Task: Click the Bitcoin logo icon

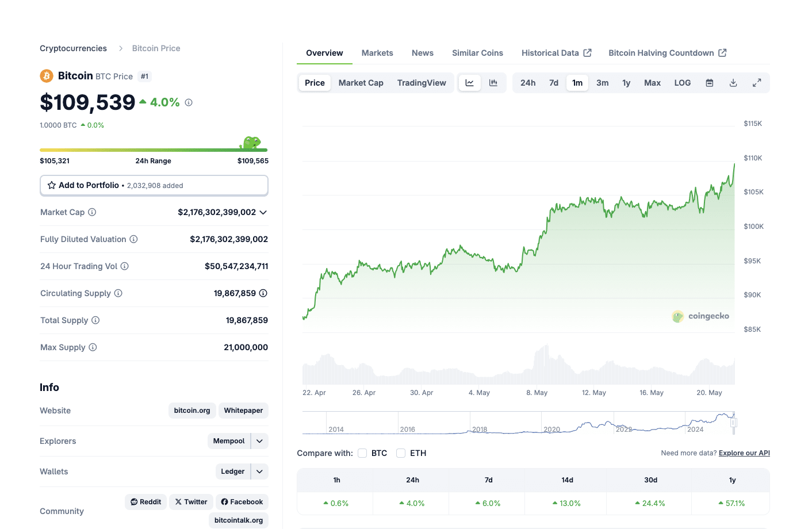Action: pyautogui.click(x=47, y=76)
